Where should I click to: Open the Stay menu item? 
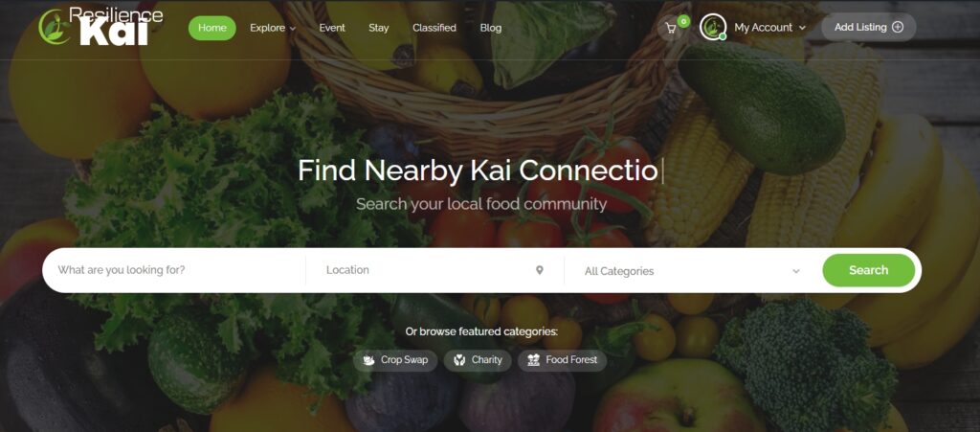coord(379,28)
